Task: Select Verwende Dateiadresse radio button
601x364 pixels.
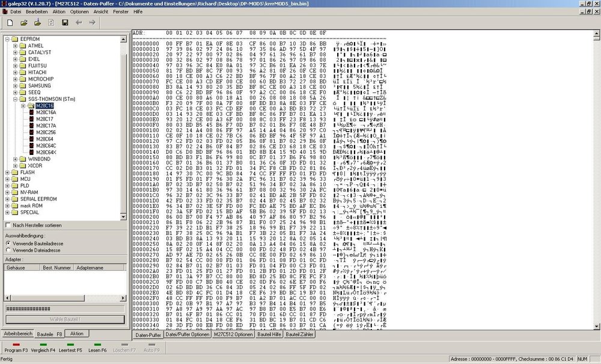Action: (8, 250)
